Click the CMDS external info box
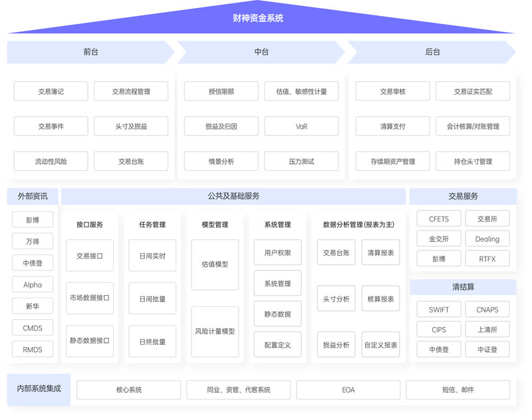 (33, 328)
